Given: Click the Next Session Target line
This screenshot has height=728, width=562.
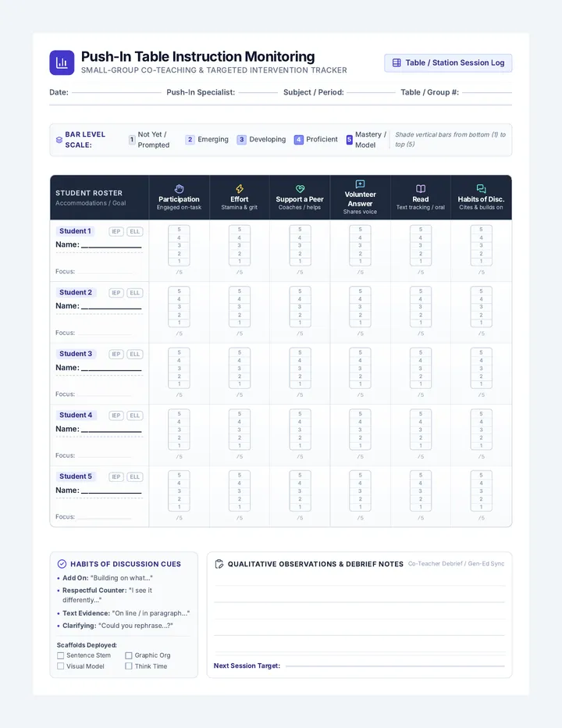Looking at the screenshot, I should (395, 666).
